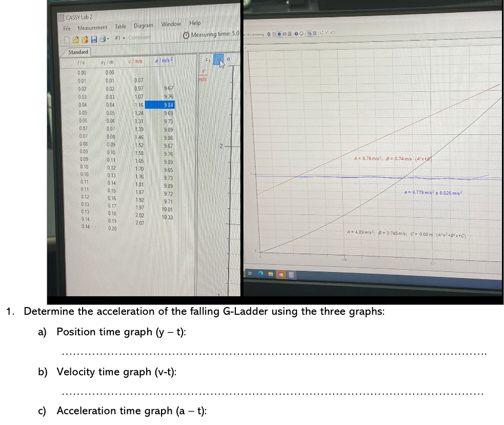Create a new file in CASSY Lab 2
Viewport: 504px width, 425px height.
[x=67, y=39]
